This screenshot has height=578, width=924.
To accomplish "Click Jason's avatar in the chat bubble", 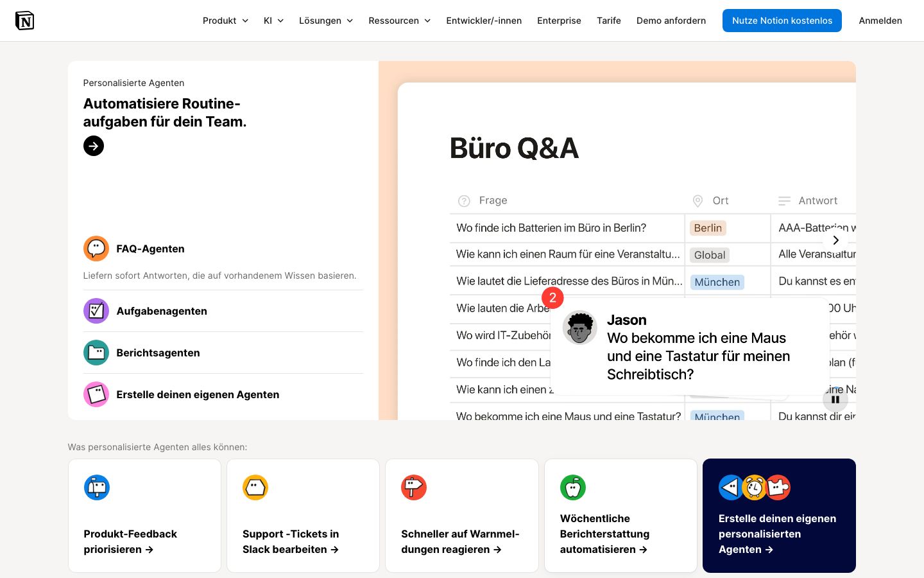I will (x=580, y=328).
